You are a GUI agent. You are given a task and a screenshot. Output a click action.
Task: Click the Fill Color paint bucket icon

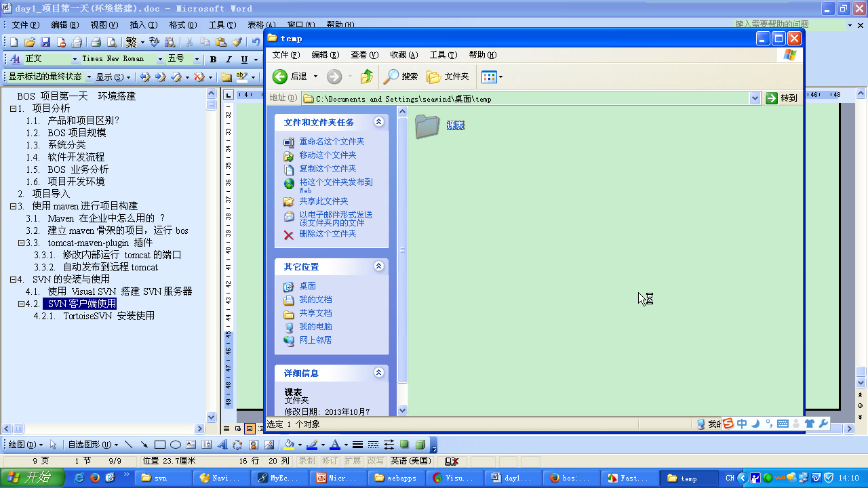coord(289,445)
